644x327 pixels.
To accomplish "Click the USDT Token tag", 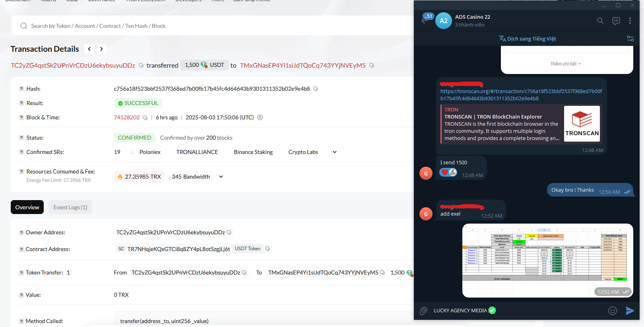I will pos(248,249).
